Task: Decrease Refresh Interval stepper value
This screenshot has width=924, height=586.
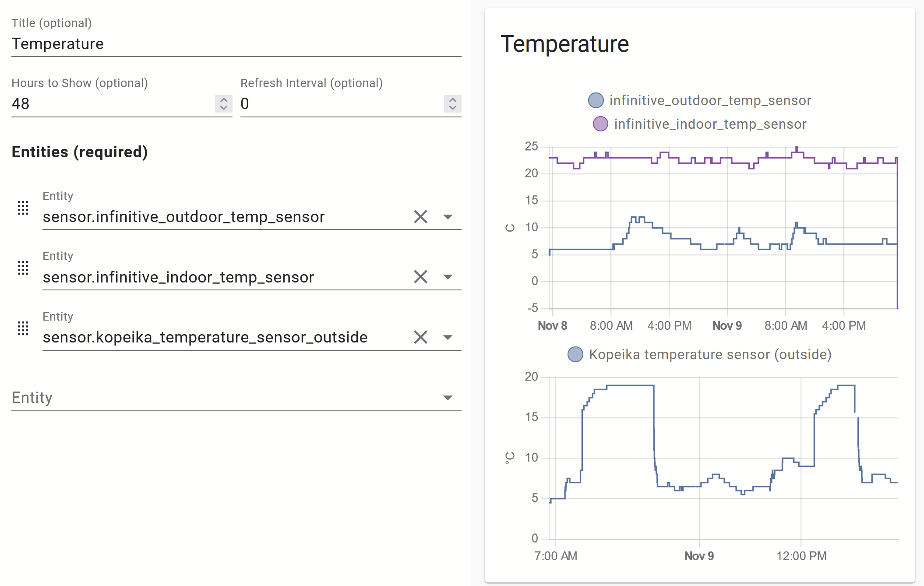Action: [x=452, y=108]
